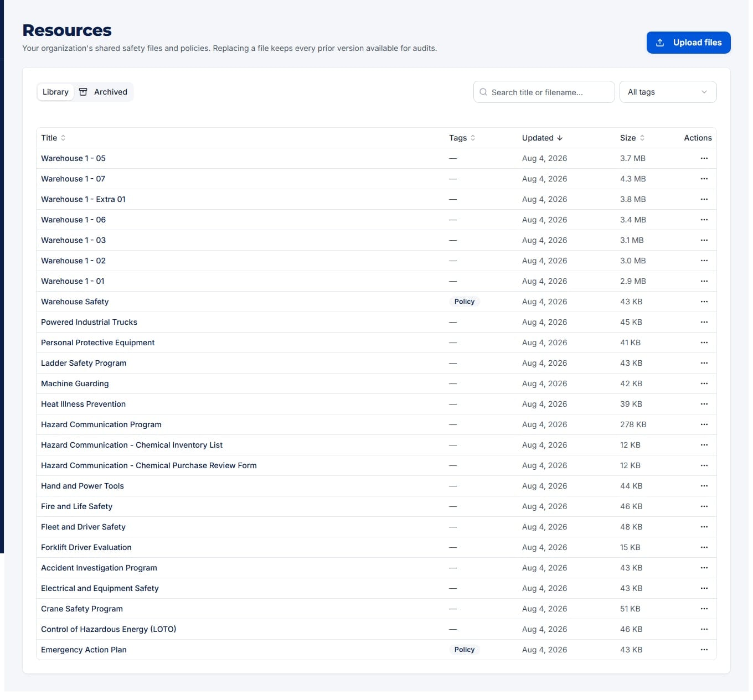
Task: Sort table by Tags column
Action: [x=462, y=138]
